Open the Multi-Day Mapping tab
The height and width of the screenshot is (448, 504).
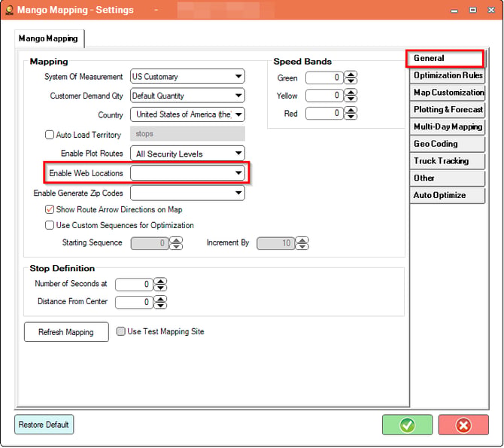448,126
